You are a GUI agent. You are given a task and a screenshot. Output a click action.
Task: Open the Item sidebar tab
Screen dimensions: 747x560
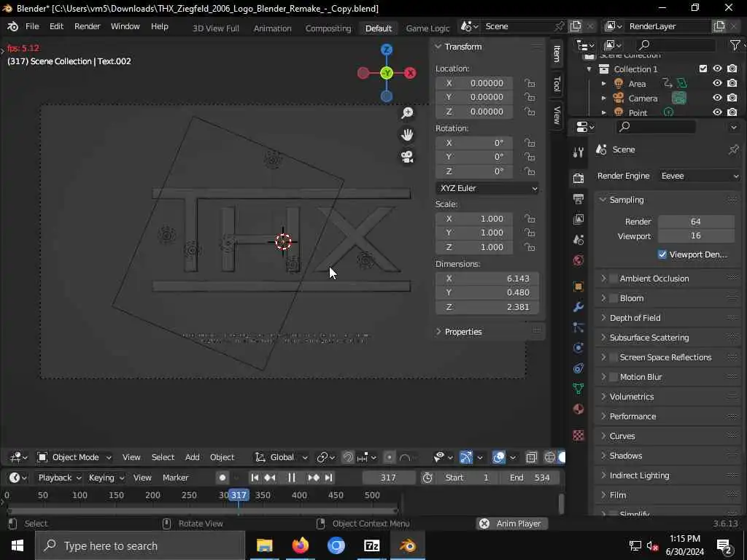[557, 53]
